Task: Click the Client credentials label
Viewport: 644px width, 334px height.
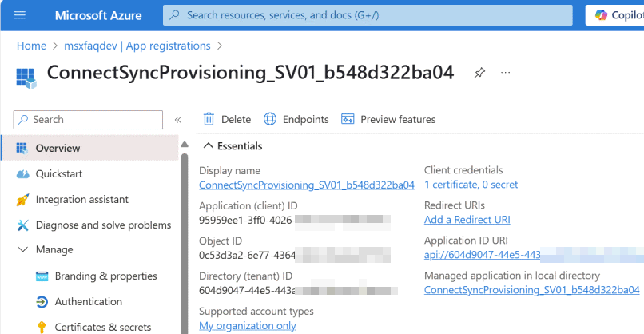Action: point(463,170)
